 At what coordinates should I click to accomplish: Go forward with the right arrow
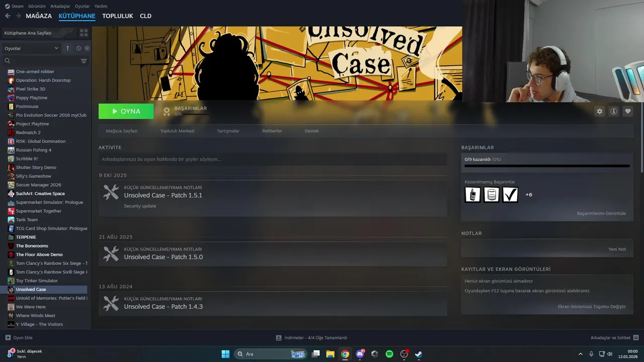tap(18, 16)
